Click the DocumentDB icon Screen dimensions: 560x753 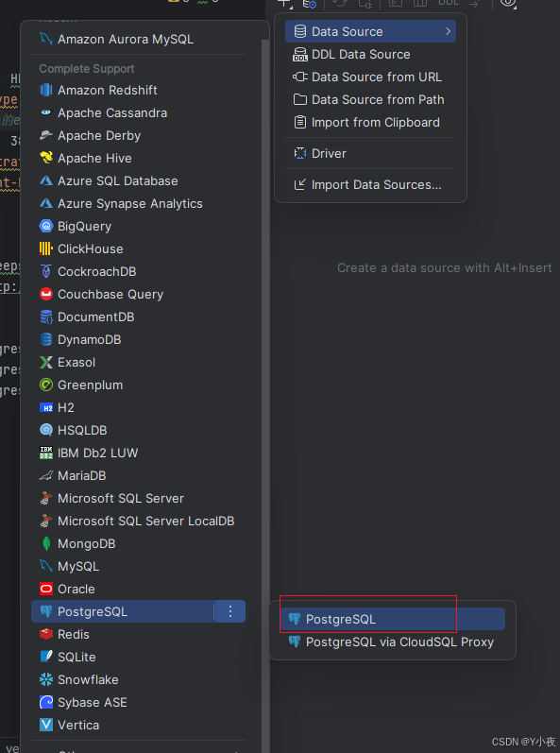coord(46,317)
